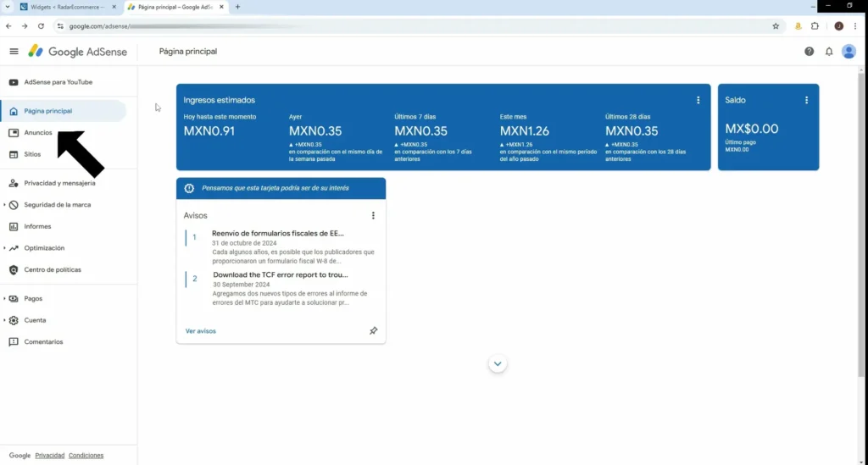Click the Seguridad de la marca icon
Screen dimensions: 868x465
(x=14, y=205)
